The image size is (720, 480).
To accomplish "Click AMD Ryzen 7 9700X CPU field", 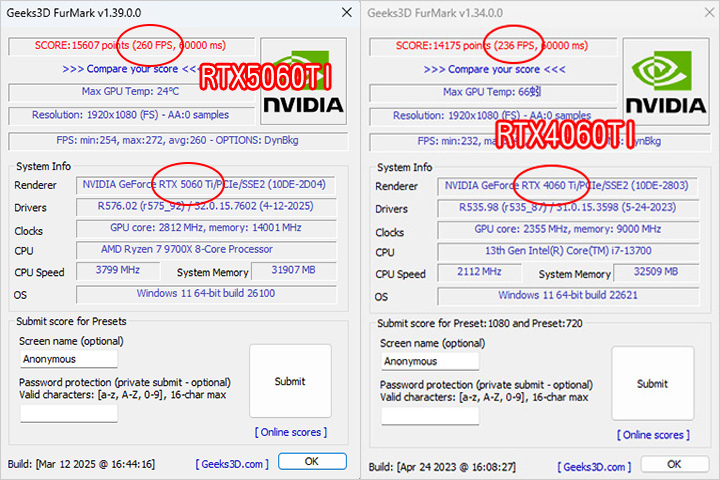I will coord(206,249).
